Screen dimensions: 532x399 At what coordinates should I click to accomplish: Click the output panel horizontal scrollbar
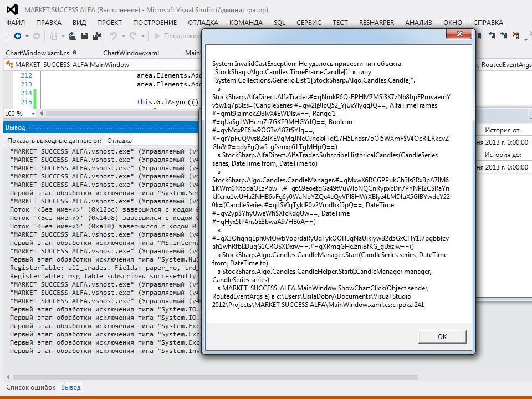(x=215, y=377)
